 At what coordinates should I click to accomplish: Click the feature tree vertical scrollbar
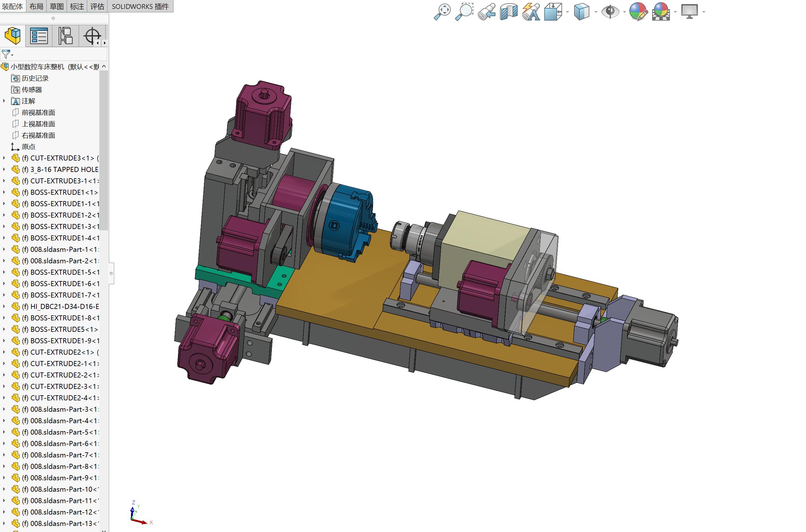click(104, 149)
